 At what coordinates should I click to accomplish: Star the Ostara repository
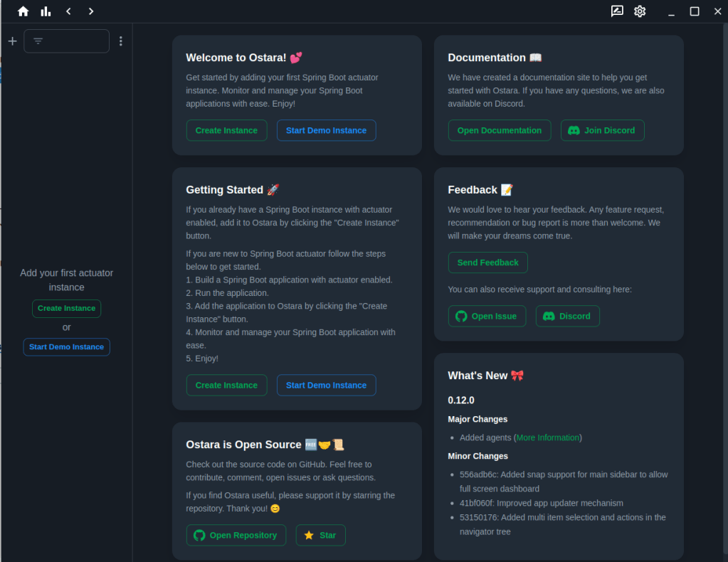pos(320,535)
